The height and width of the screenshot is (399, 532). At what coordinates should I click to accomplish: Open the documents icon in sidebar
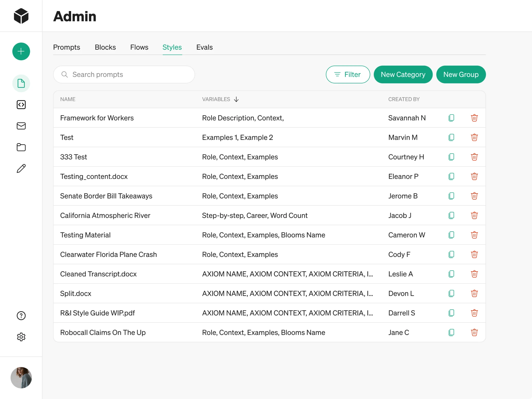click(x=21, y=83)
